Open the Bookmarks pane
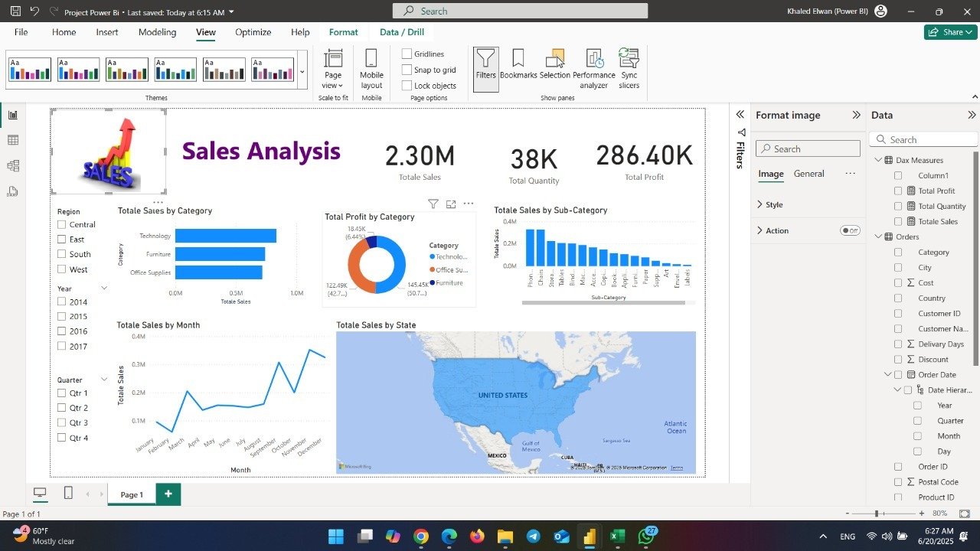This screenshot has width=980, height=551. pos(518,64)
